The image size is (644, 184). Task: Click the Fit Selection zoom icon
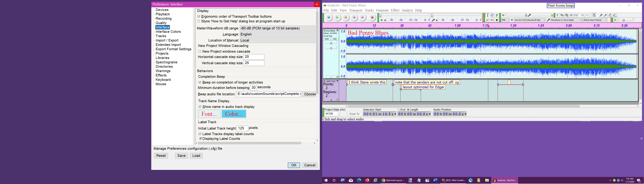click(610, 15)
